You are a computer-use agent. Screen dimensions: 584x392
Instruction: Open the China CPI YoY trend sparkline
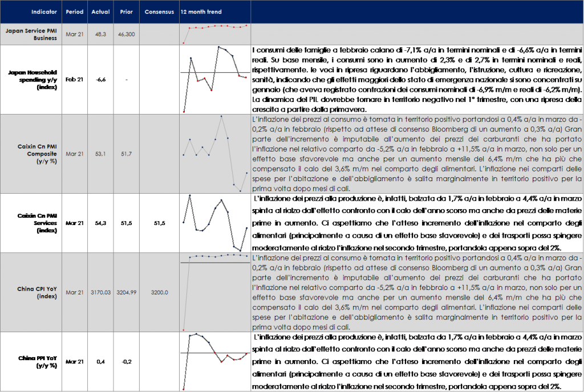point(214,292)
